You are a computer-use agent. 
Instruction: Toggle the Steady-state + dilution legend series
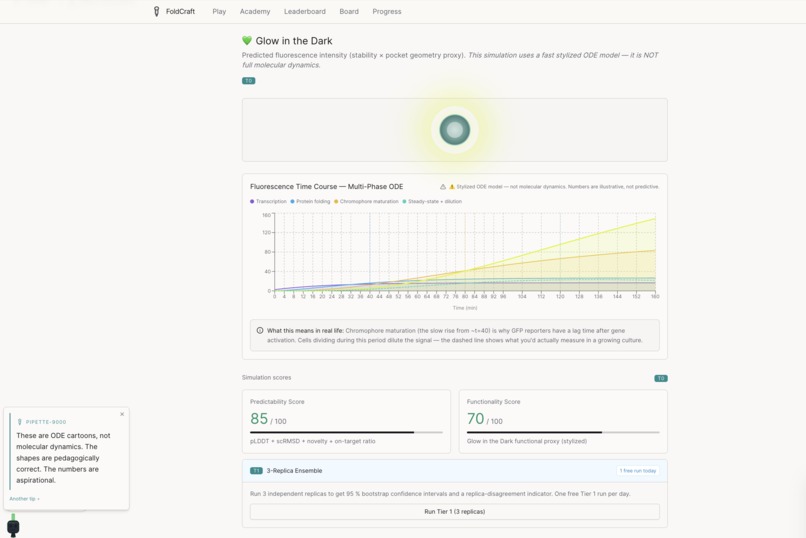coord(432,201)
